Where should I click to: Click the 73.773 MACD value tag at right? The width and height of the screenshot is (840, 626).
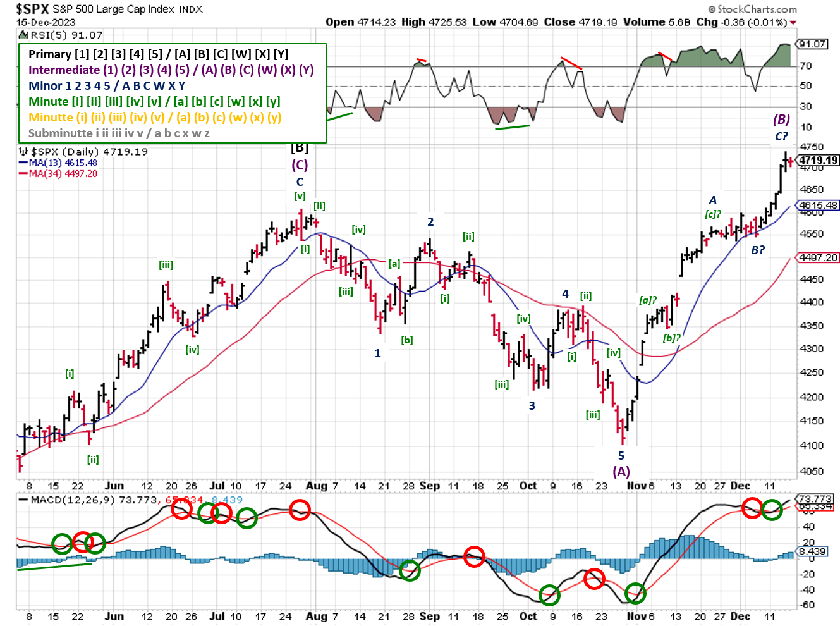pos(815,499)
